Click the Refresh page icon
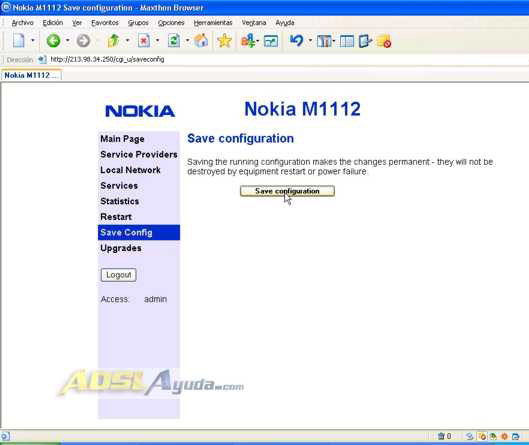 click(174, 41)
